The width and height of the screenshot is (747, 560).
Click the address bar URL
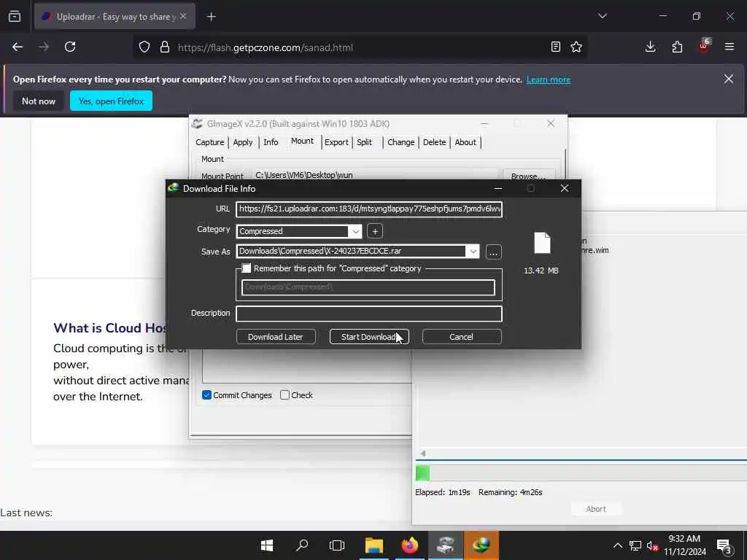coord(266,47)
